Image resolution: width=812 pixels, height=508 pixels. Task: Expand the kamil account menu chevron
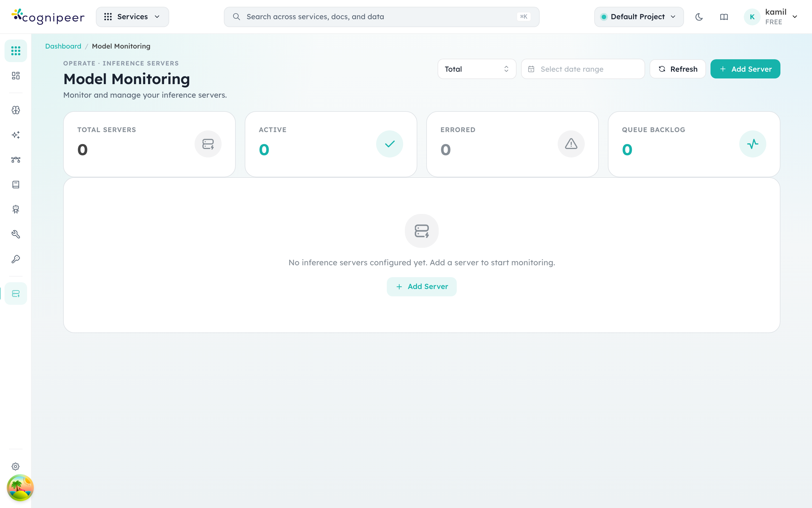pos(795,17)
